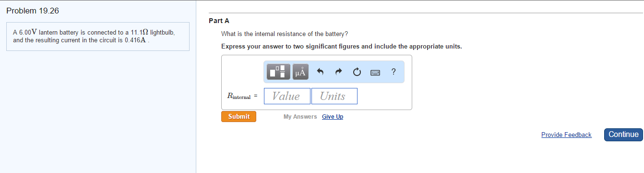Continue to the next problem
The image size is (644, 173).
coord(623,135)
